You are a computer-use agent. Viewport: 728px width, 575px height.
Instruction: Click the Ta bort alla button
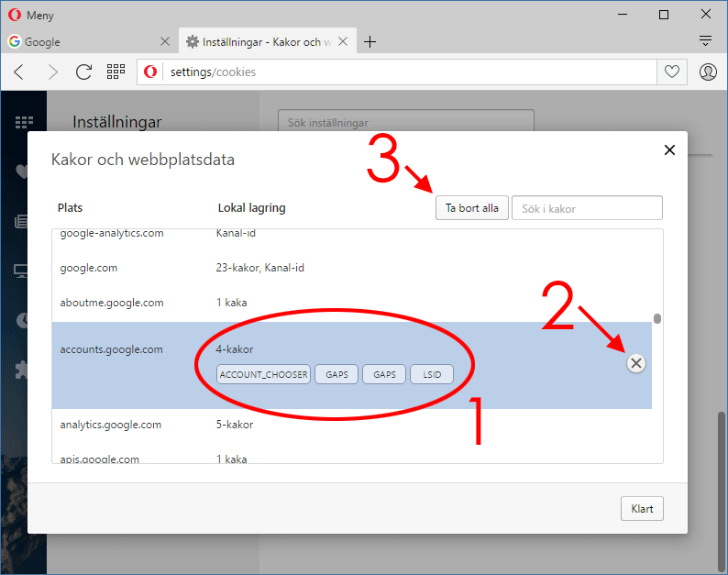(x=471, y=208)
